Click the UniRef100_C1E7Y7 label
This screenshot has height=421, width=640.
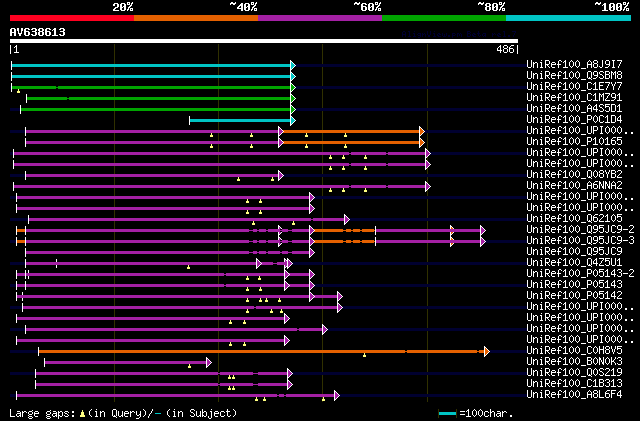point(574,86)
